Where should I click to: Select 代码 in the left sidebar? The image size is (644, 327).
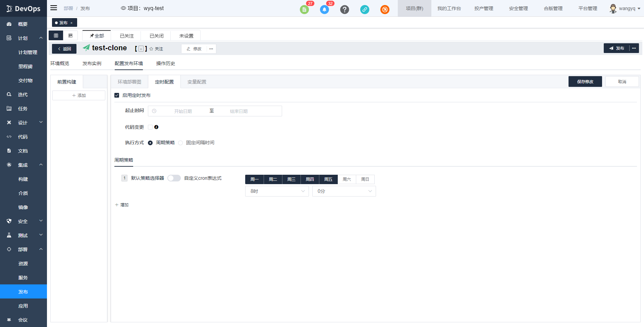pos(23,137)
